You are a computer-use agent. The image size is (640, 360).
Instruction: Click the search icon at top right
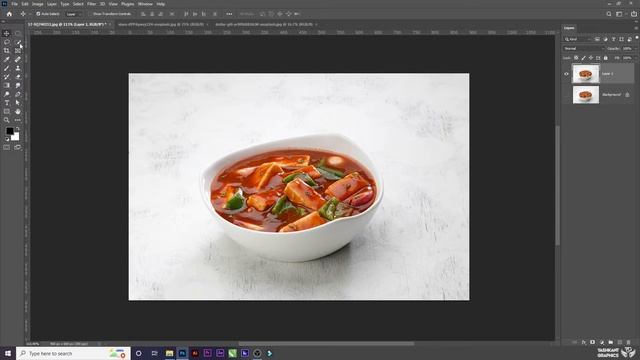(609, 14)
